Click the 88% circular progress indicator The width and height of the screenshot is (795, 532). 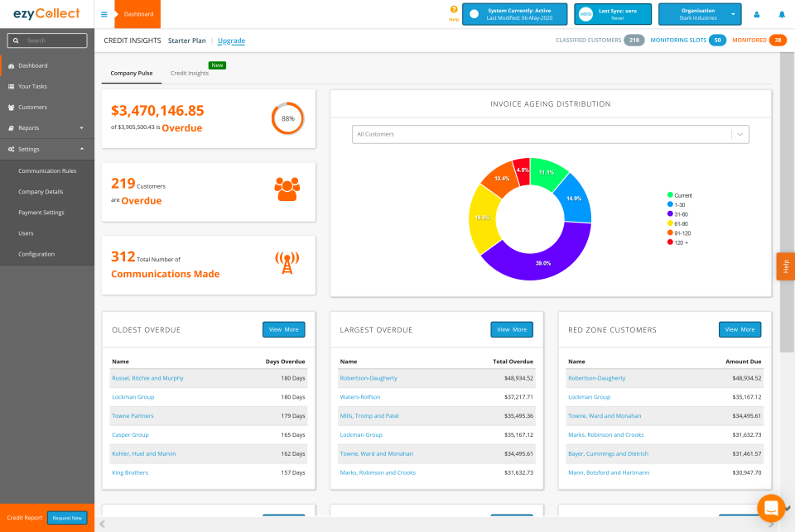[x=287, y=118]
